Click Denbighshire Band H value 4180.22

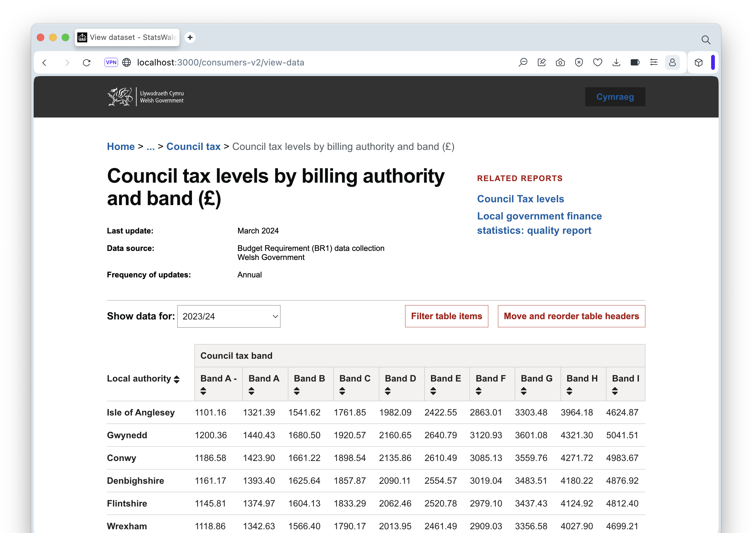coord(577,481)
